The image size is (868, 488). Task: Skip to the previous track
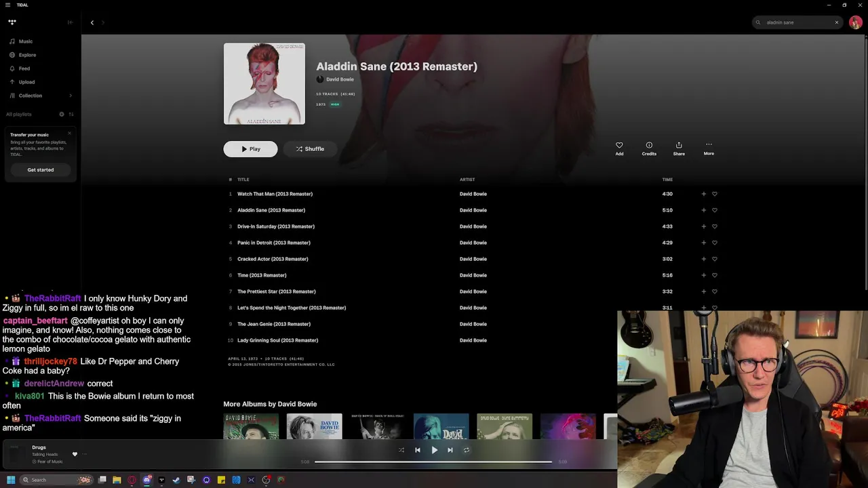(x=418, y=450)
